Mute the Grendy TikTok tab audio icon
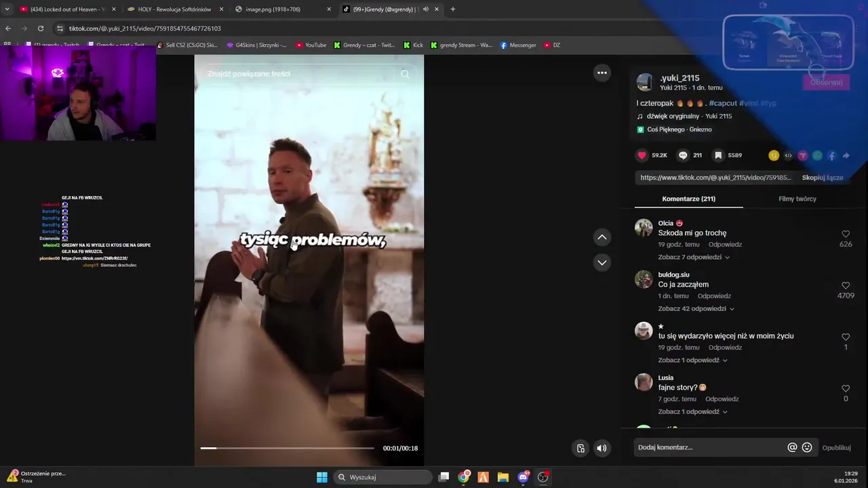Image resolution: width=868 pixels, height=488 pixels. pyautogui.click(x=425, y=9)
